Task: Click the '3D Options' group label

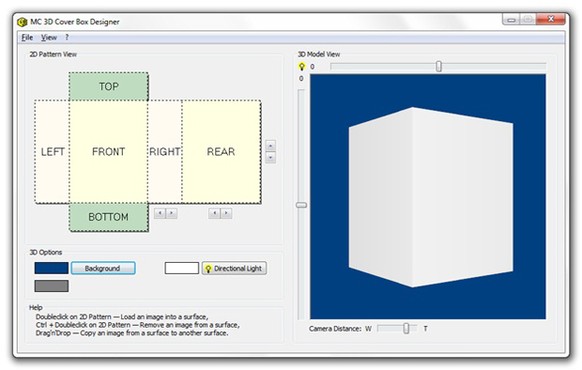Action: click(x=46, y=252)
